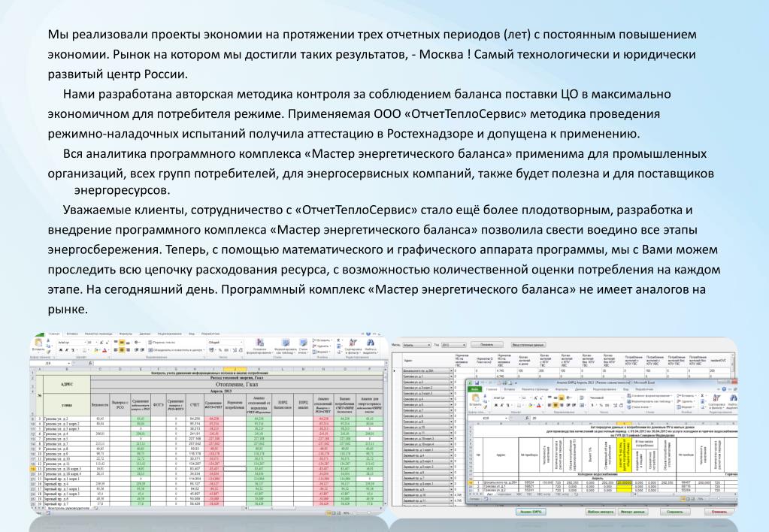
Task: Click АДРЕС header cell in left spreadsheet
Action: click(x=67, y=384)
